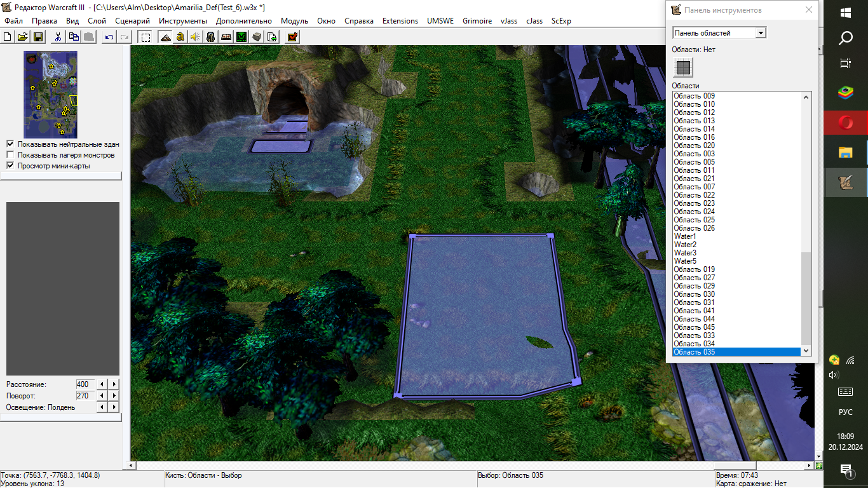The image size is (868, 488).
Task: Open the Сценарий menu
Action: tap(133, 21)
